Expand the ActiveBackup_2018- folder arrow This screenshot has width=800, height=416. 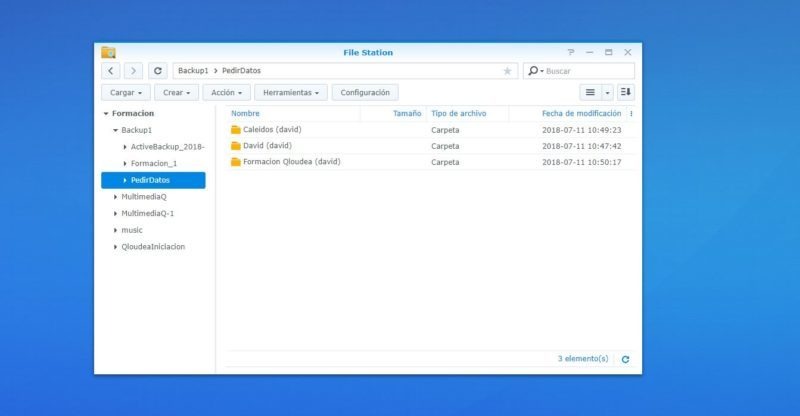pyautogui.click(x=125, y=147)
